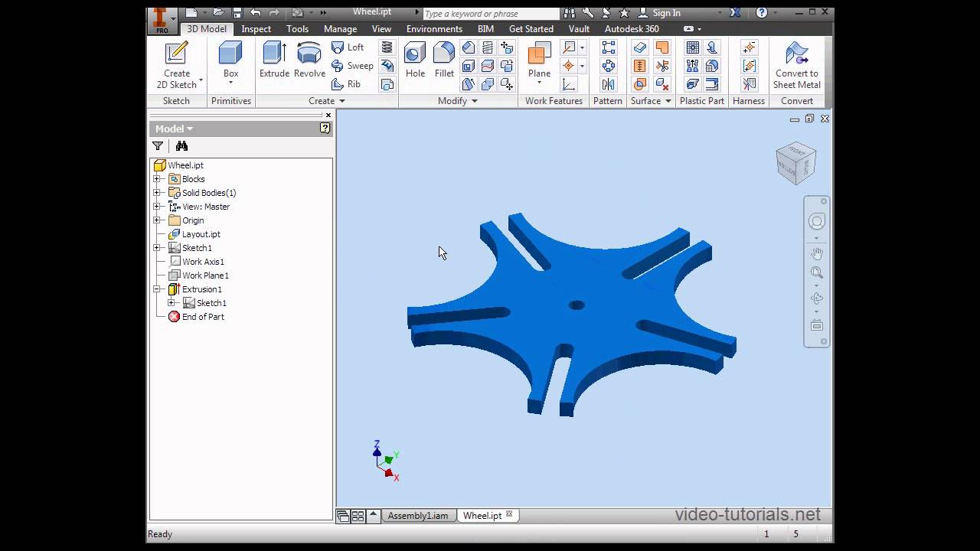
Task: Click the Undo arrow in quick access
Action: coord(255,13)
